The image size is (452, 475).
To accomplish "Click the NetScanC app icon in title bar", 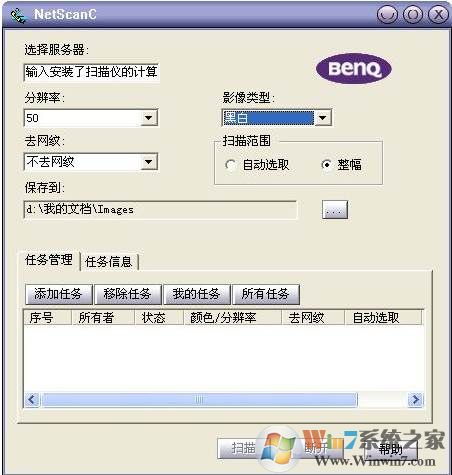I will (x=18, y=15).
